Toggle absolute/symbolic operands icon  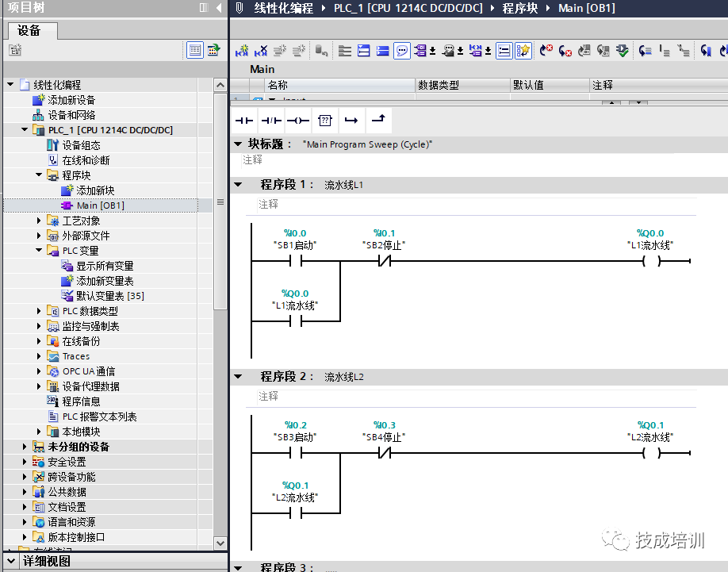(420, 50)
